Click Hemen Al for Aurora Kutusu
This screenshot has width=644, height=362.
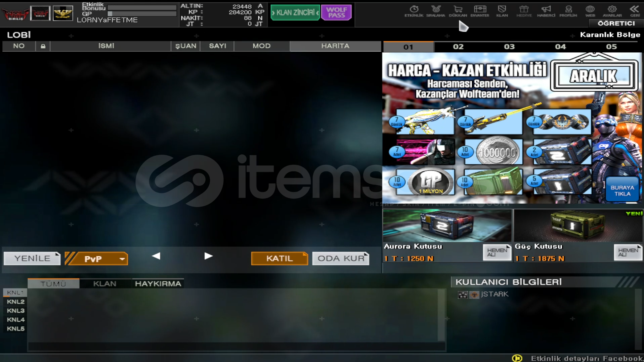click(x=497, y=252)
